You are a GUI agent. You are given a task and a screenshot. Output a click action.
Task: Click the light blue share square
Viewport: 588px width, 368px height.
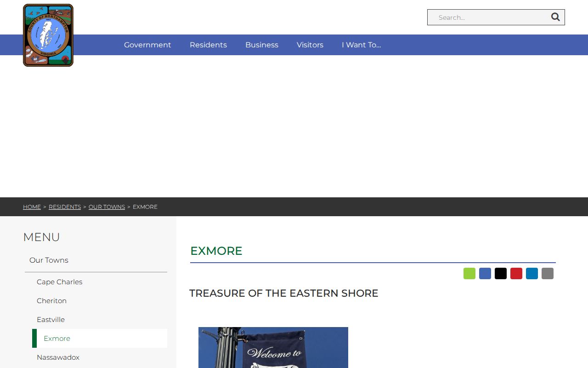click(532, 273)
